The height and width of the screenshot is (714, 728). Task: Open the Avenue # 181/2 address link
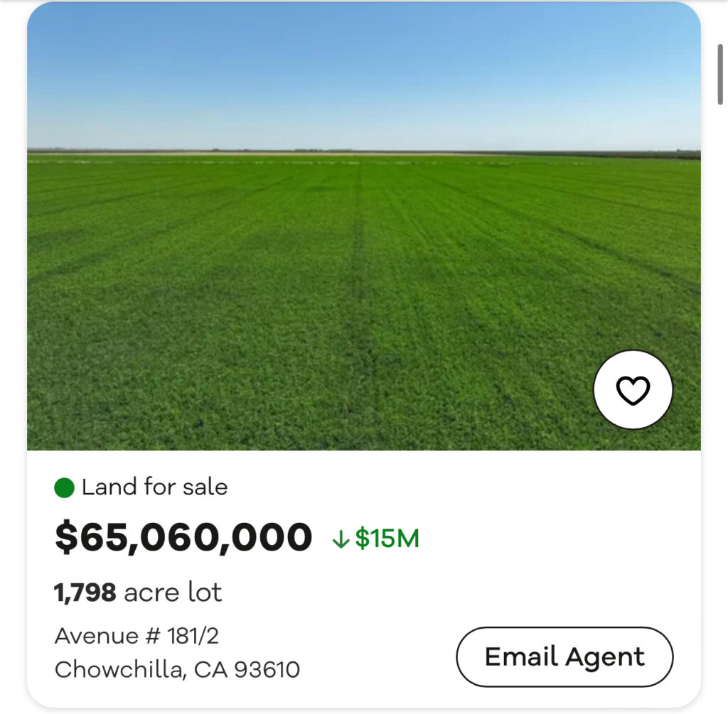tap(136, 635)
